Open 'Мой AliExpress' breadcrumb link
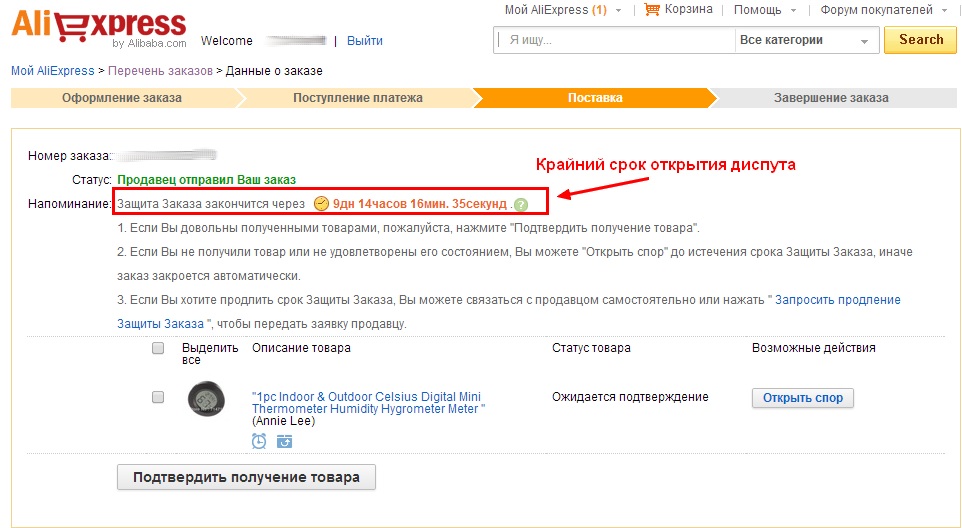Image resolution: width=962 pixels, height=528 pixels. (53, 71)
